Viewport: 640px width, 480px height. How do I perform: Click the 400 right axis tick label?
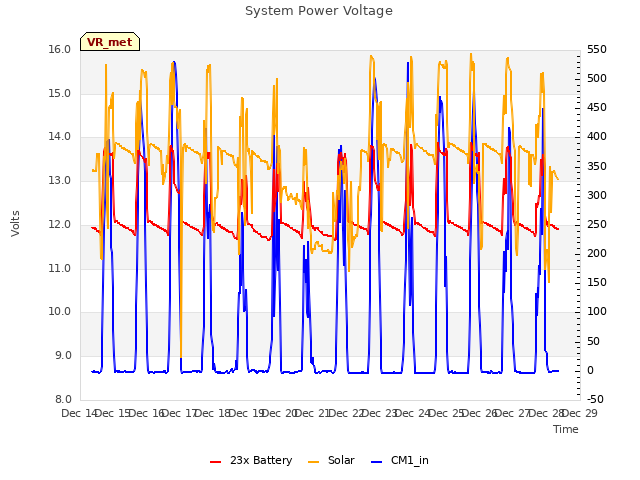597,137
